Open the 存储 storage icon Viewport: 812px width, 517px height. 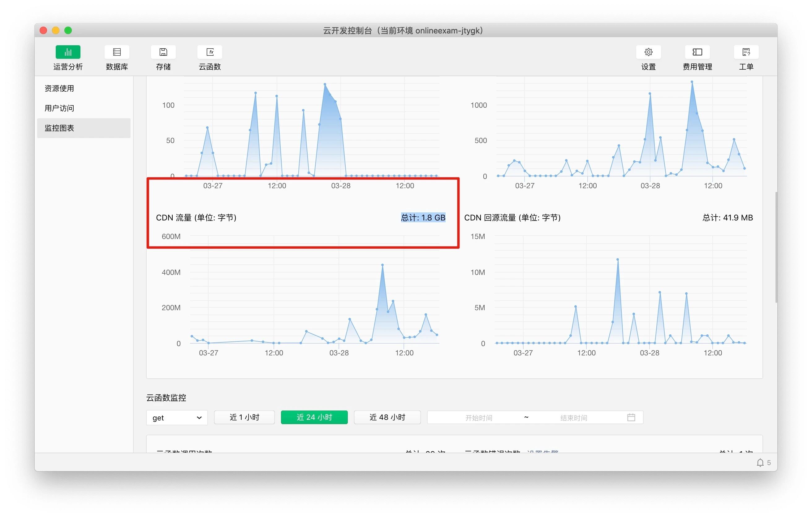pyautogui.click(x=163, y=52)
